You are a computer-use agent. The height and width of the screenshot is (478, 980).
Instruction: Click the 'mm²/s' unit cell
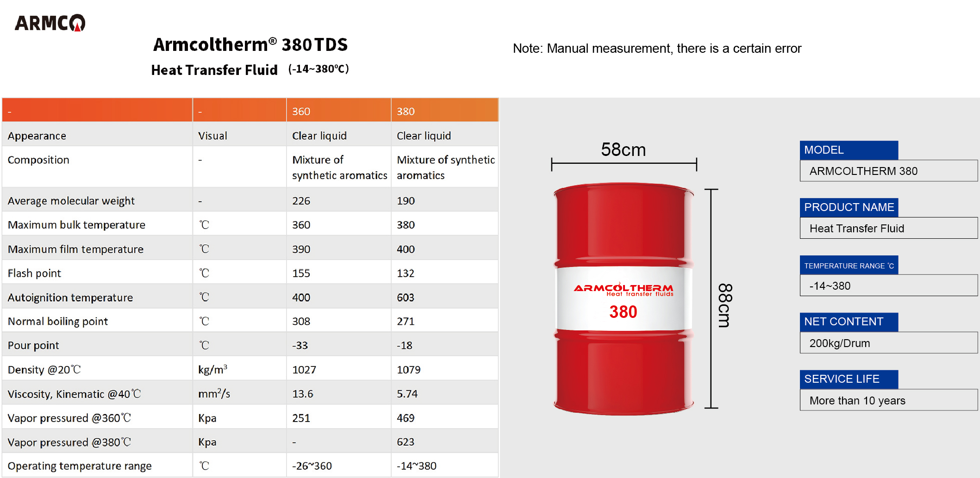(x=214, y=393)
